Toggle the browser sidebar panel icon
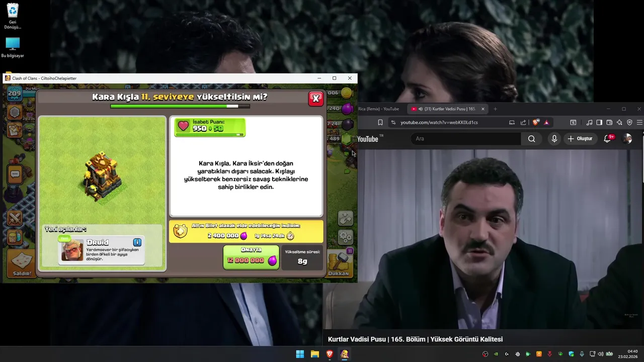 click(599, 122)
